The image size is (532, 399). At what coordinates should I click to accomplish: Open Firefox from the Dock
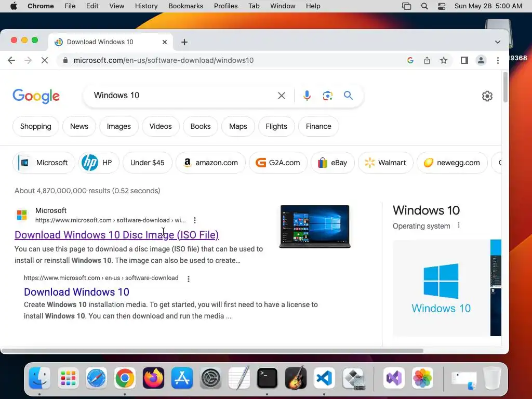click(x=153, y=378)
